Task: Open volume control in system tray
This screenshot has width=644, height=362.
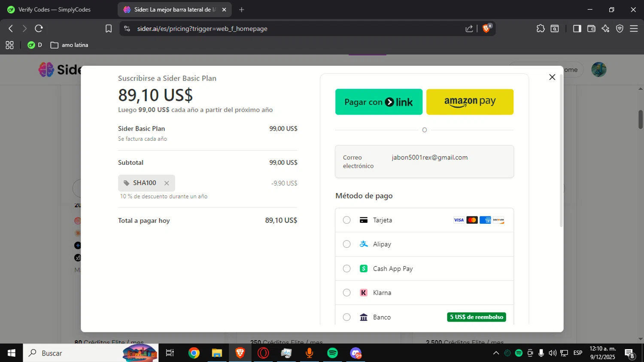Action: click(x=553, y=353)
